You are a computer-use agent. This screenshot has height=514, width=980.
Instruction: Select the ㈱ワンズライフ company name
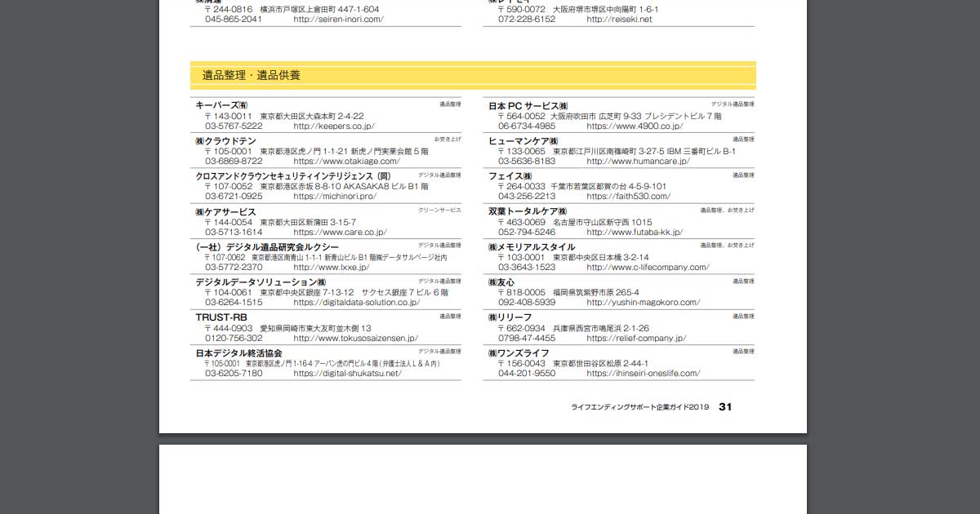tap(519, 353)
